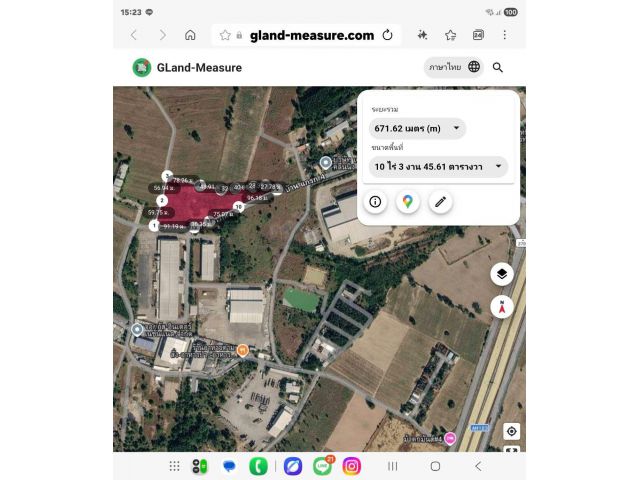Expand the 10 ไร่ 3 งาน area dropdown
Viewport: 640px width, 480px height.
click(x=438, y=167)
